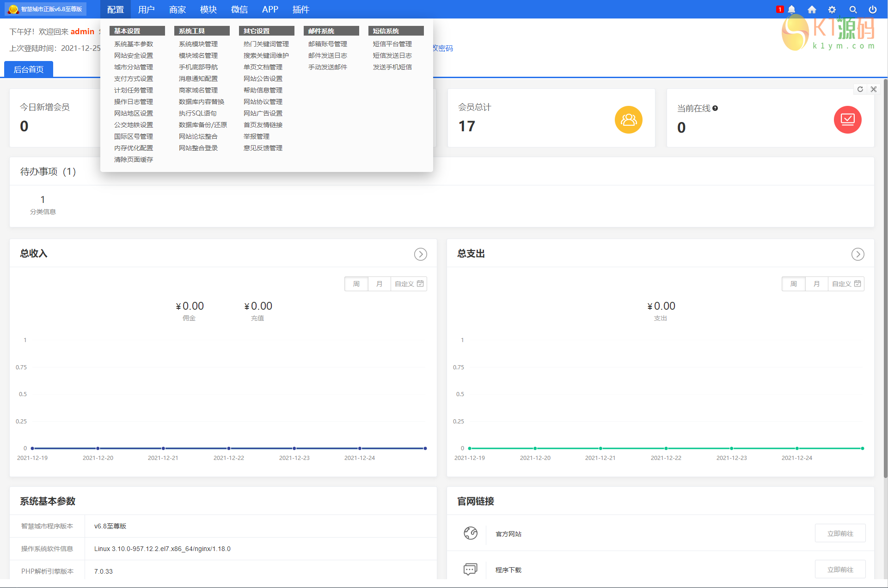Click the fullscreen expand icon
888x588 pixels.
[874, 89]
